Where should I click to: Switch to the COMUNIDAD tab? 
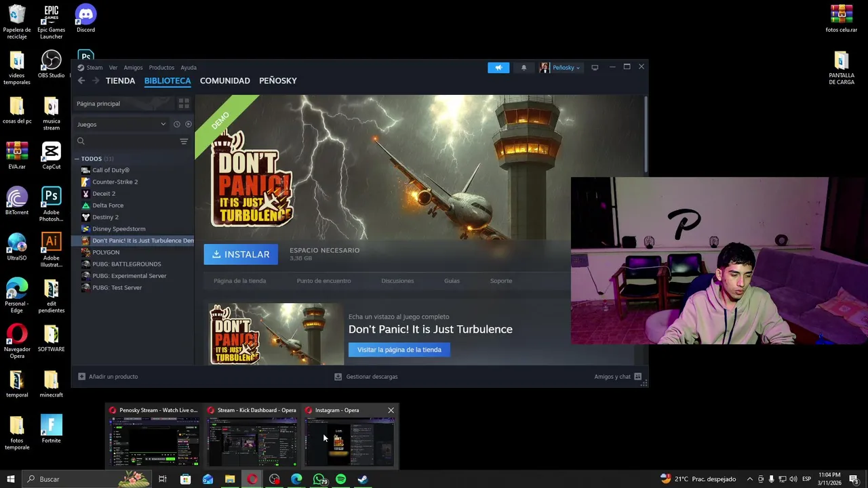pyautogui.click(x=224, y=81)
